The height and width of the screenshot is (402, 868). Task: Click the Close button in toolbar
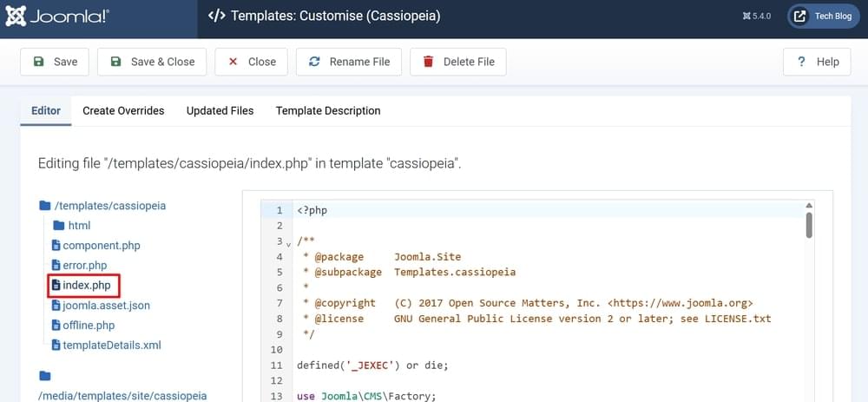click(x=252, y=62)
